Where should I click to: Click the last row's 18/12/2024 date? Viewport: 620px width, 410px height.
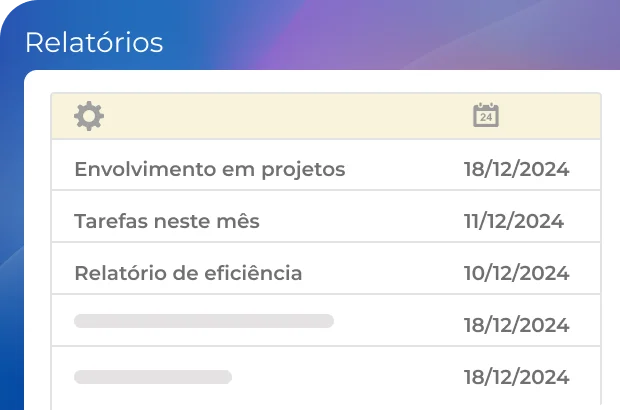[516, 377]
